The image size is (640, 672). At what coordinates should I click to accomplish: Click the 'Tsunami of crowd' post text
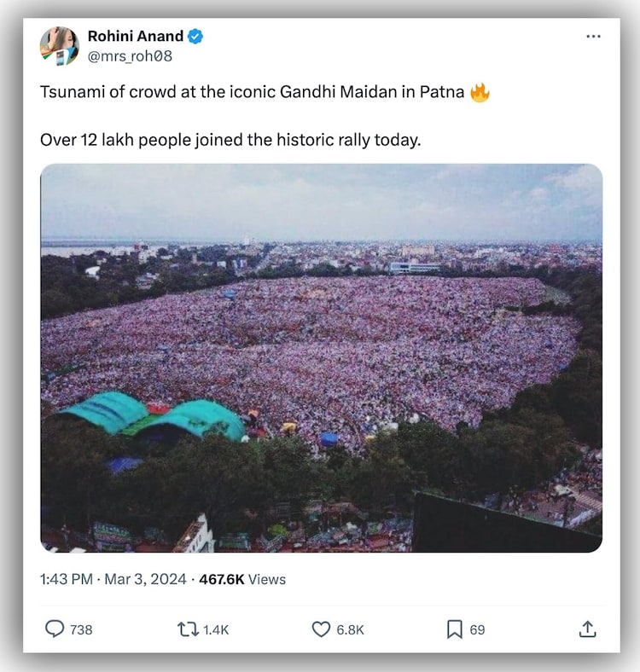(x=252, y=93)
